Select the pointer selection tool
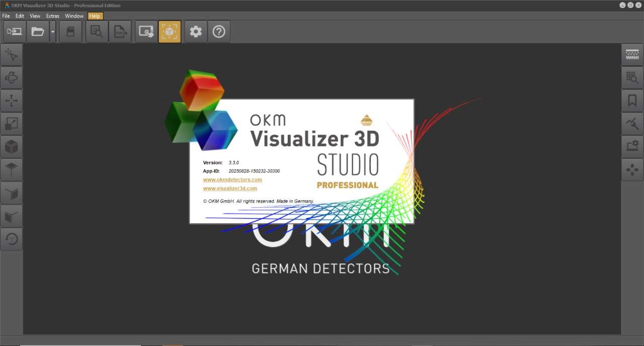Screen dimensions: 644x346 click(11, 55)
